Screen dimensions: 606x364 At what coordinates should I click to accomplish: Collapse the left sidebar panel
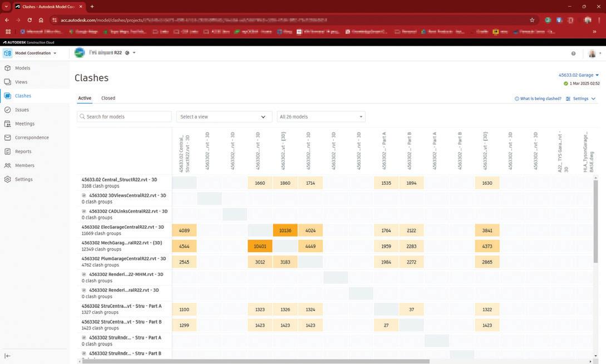7,356
